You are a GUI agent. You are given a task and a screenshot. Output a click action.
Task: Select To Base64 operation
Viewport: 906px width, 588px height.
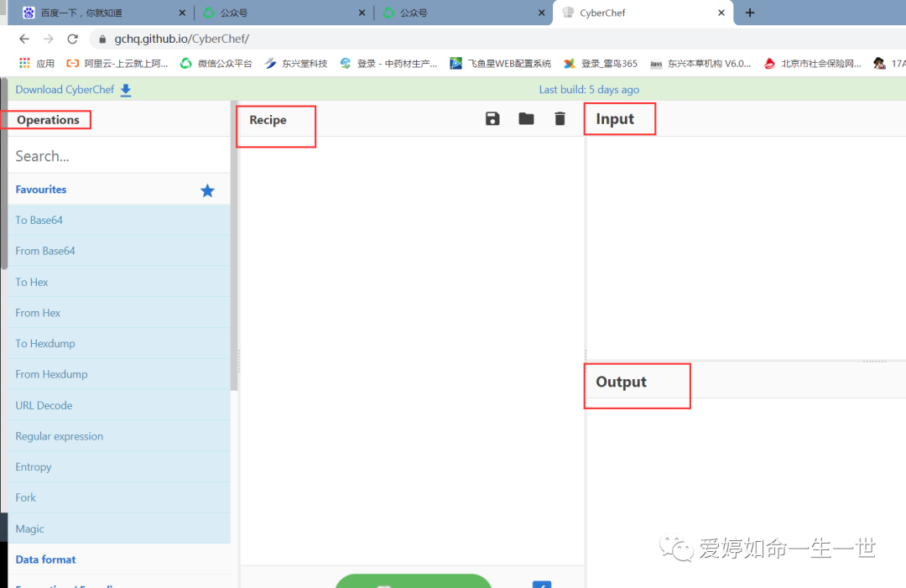click(119, 220)
